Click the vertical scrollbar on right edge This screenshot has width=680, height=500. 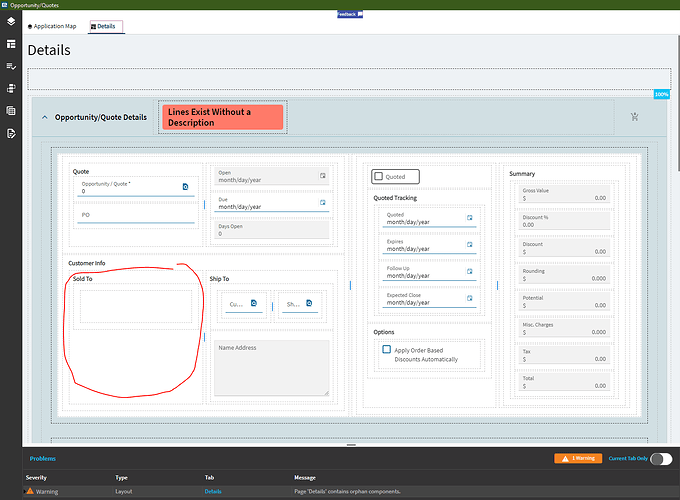(x=677, y=103)
